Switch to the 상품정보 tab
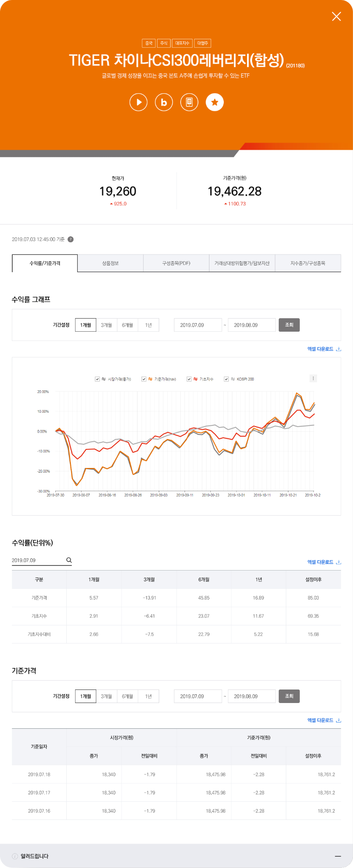The width and height of the screenshot is (353, 868). pos(110,263)
